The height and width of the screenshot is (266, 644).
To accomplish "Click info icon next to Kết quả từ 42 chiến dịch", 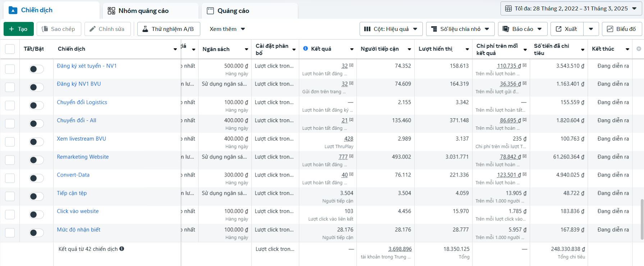I will (122, 249).
